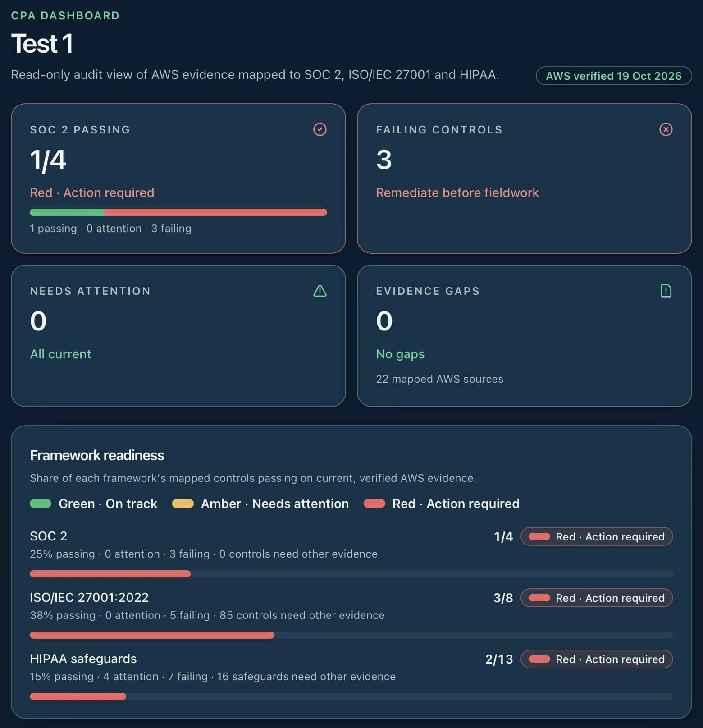Click the SOC 2 framework readiness progress bar

click(x=351, y=574)
